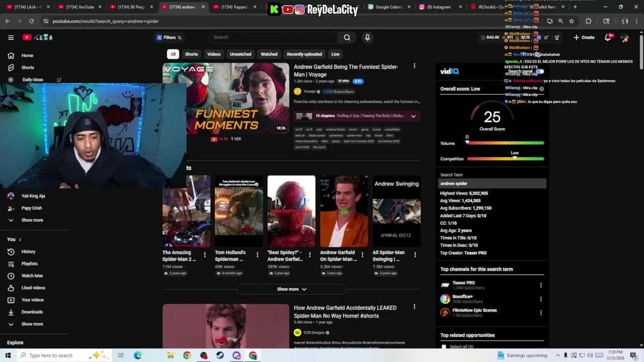Open Playlists in the sidebar
Viewport: 644px width, 362px height.
point(29,263)
